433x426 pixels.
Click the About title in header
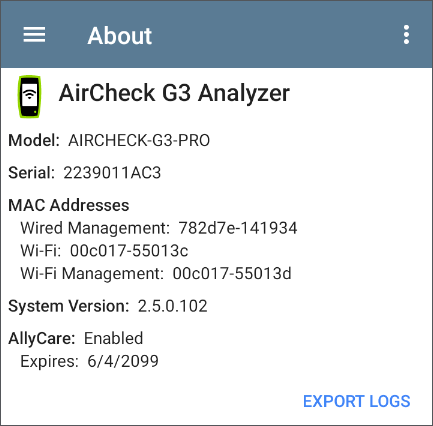(x=120, y=36)
